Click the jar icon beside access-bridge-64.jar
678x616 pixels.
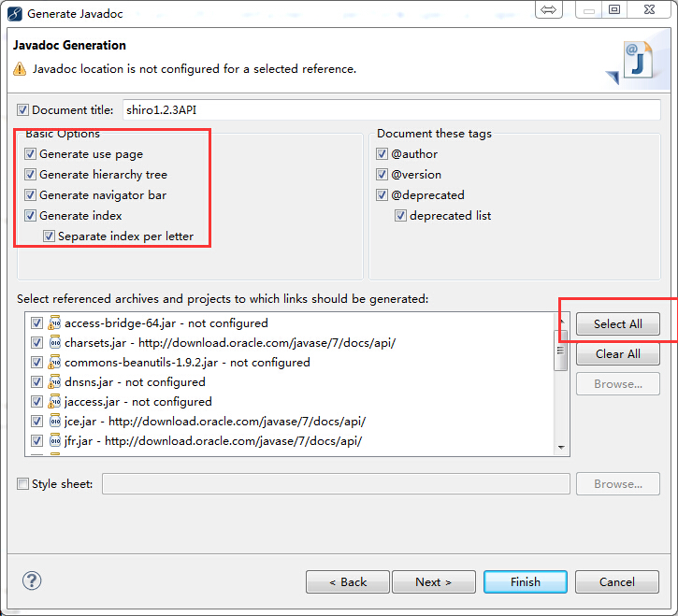tap(54, 322)
